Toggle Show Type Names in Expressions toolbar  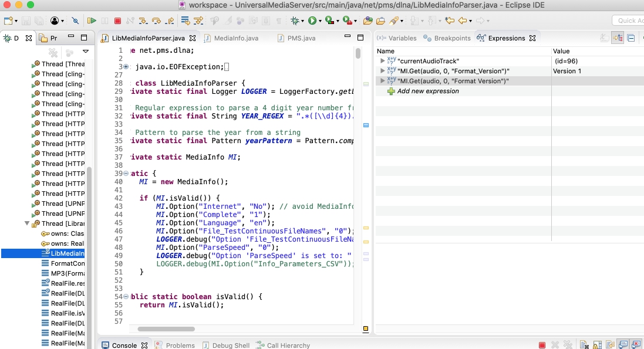604,38
